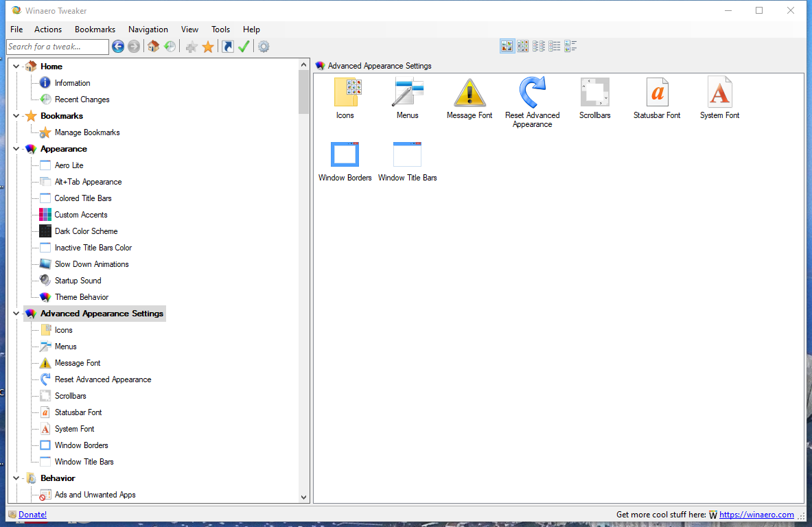
Task: Go back with the blue back arrow
Action: point(118,47)
